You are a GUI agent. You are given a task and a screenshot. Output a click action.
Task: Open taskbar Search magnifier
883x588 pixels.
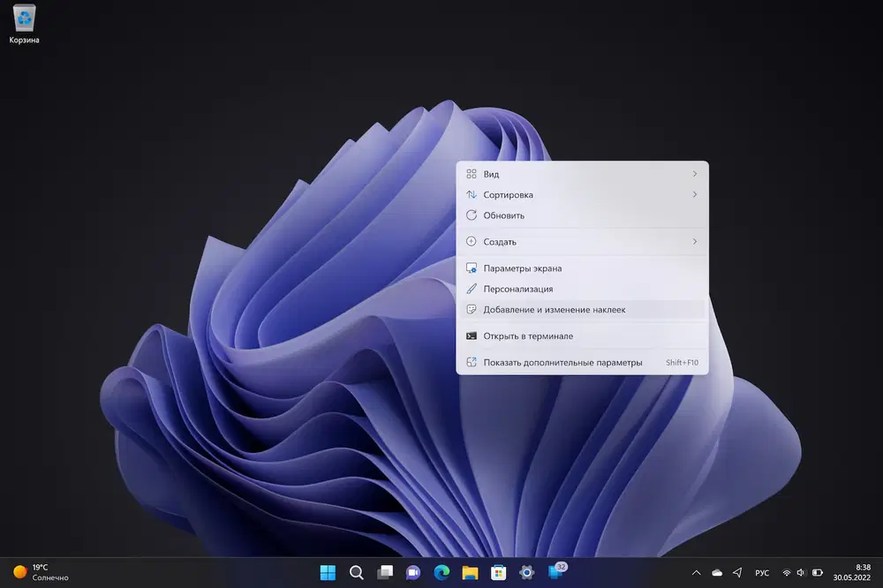(357, 573)
